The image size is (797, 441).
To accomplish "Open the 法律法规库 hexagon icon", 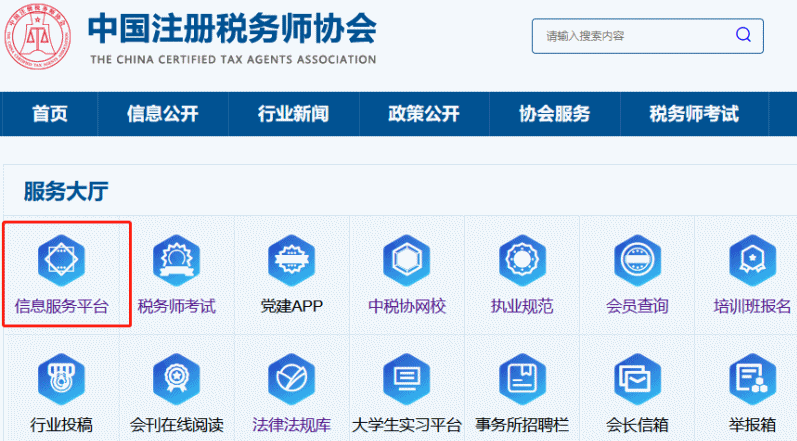I will click(292, 379).
